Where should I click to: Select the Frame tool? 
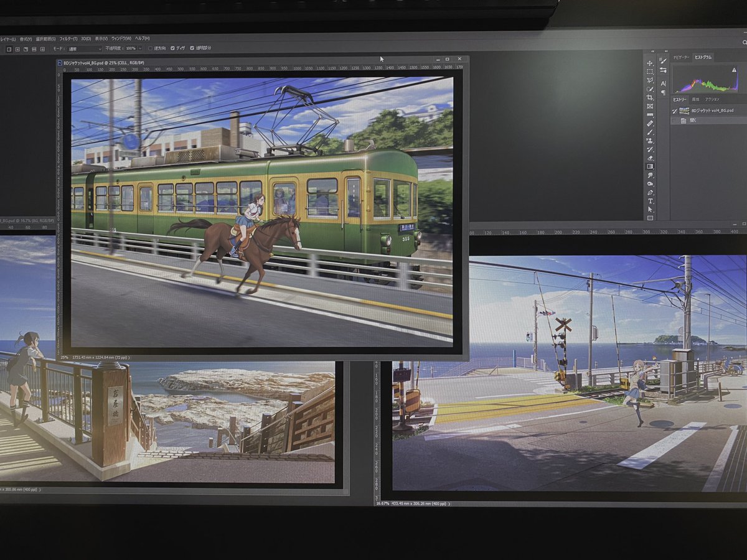650,106
